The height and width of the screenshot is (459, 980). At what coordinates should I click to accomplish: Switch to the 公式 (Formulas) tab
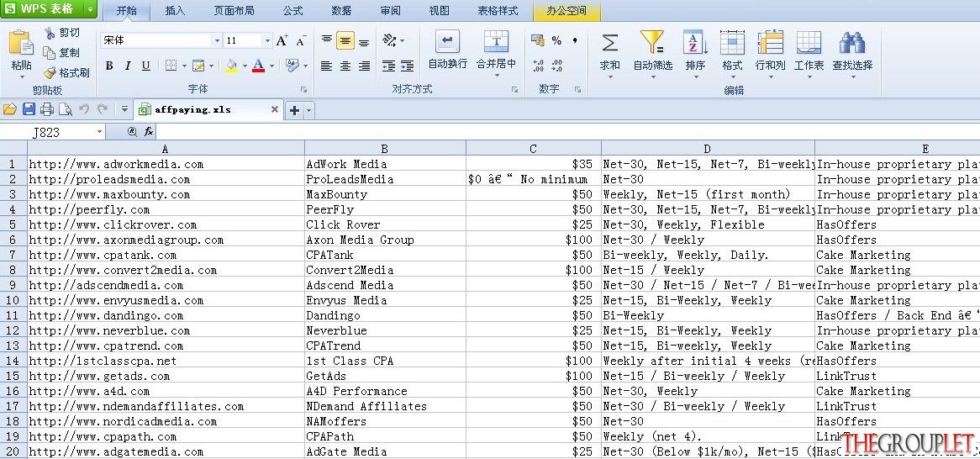pyautogui.click(x=292, y=11)
